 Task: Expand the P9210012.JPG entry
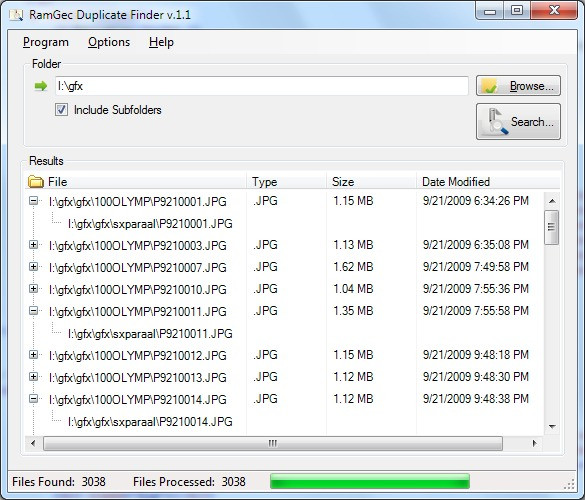[x=34, y=355]
